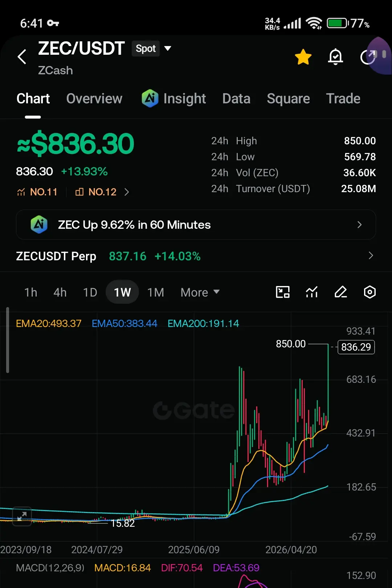Viewport: 392px width, 588px height.
Task: Tap the floating purple assistant bubble
Action: point(380,55)
